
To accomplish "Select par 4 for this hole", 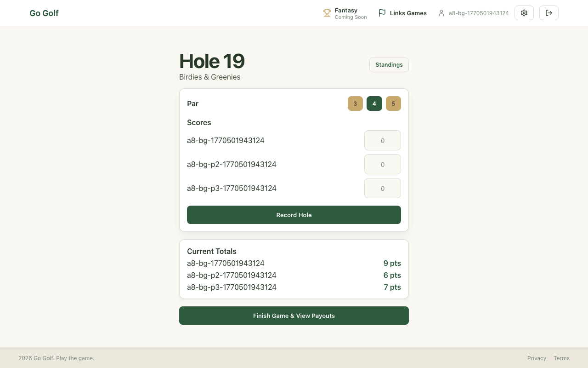I will [374, 103].
